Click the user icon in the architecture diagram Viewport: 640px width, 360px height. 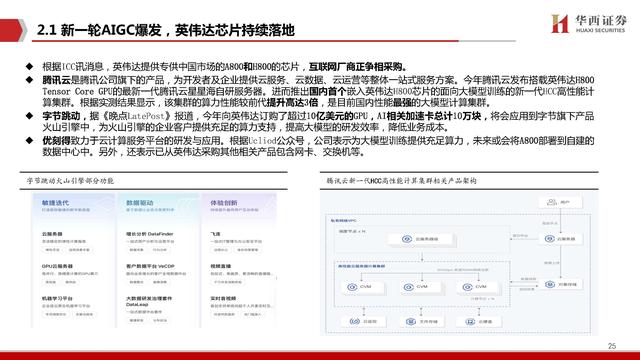(x=552, y=202)
